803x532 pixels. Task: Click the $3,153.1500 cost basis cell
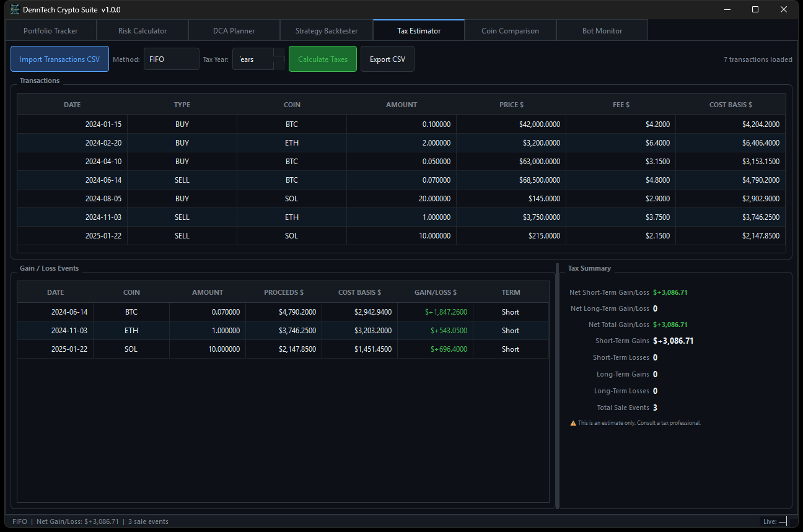(731, 162)
